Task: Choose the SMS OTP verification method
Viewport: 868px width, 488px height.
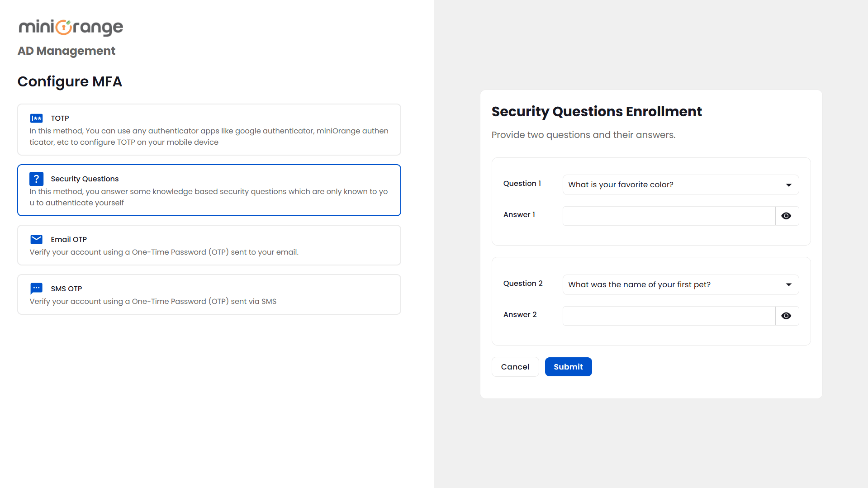Action: click(209, 294)
